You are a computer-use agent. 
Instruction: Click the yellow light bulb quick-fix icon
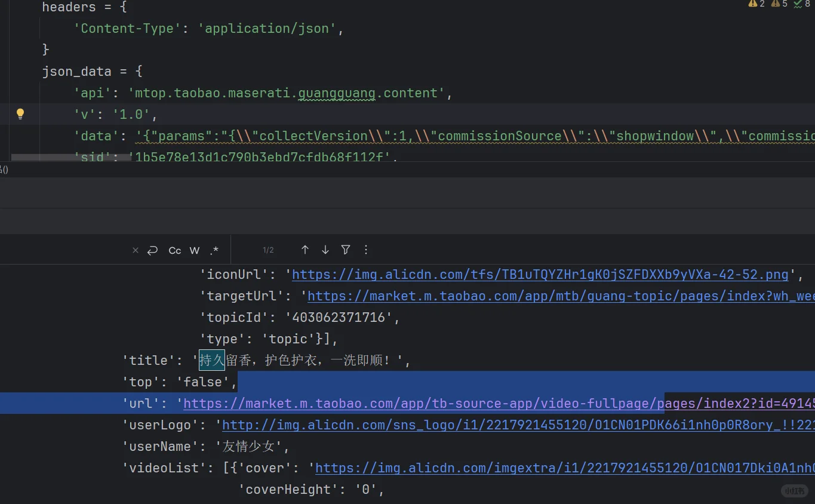click(20, 113)
